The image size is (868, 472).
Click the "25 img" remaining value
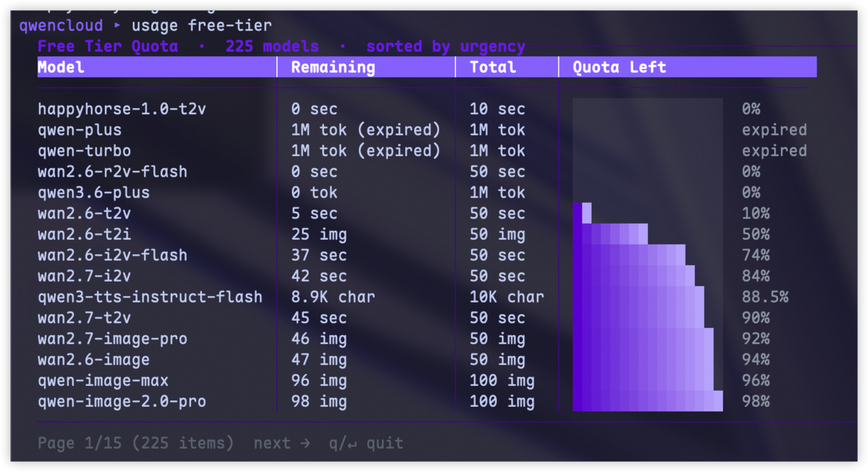click(319, 235)
